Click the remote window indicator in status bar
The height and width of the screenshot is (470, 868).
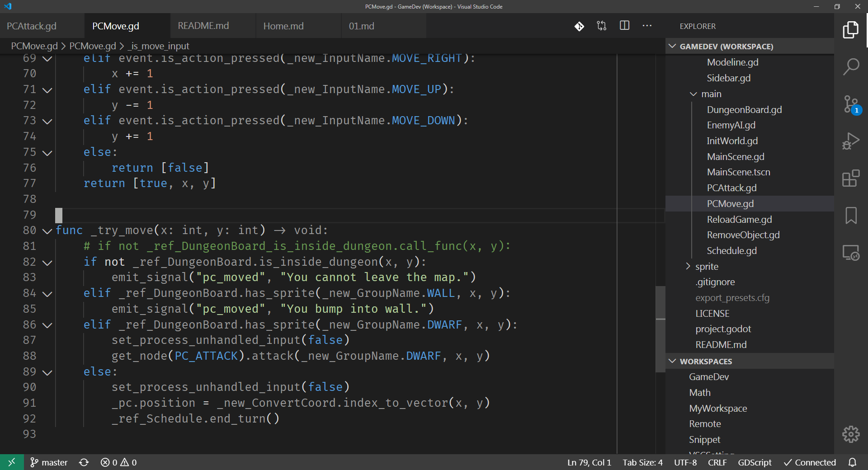(12, 462)
